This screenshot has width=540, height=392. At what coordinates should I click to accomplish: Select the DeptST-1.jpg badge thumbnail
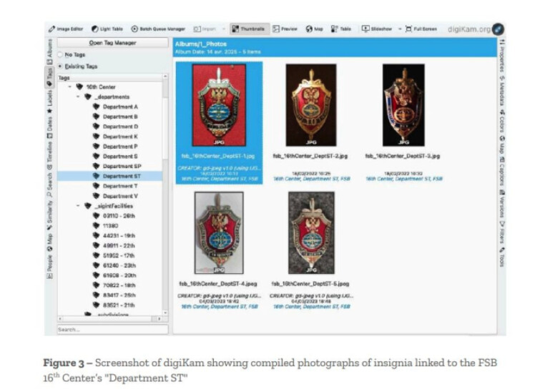[219, 105]
